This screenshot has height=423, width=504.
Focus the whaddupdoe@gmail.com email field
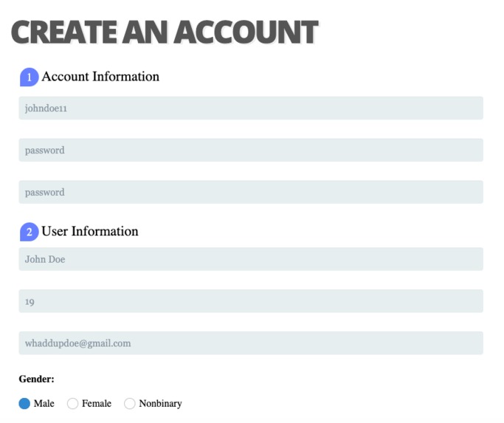click(x=251, y=343)
